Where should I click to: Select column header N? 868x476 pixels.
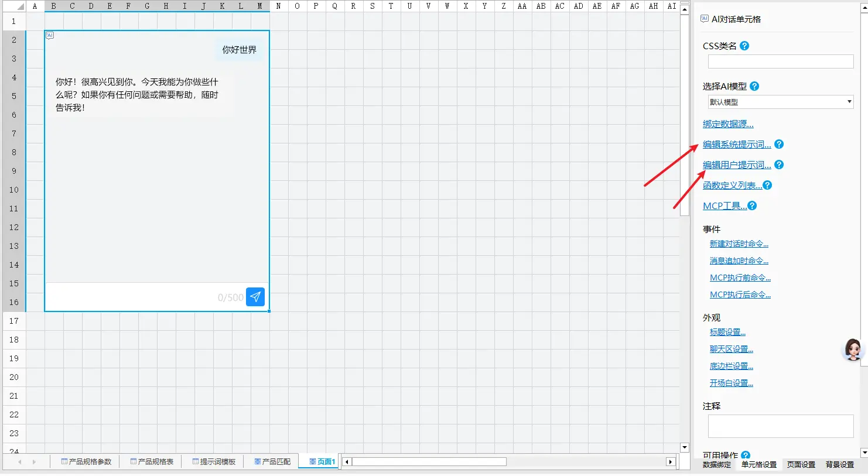(x=278, y=6)
